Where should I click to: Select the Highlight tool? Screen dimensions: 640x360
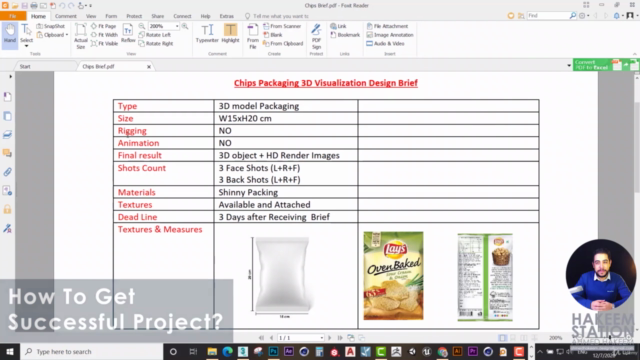230,33
